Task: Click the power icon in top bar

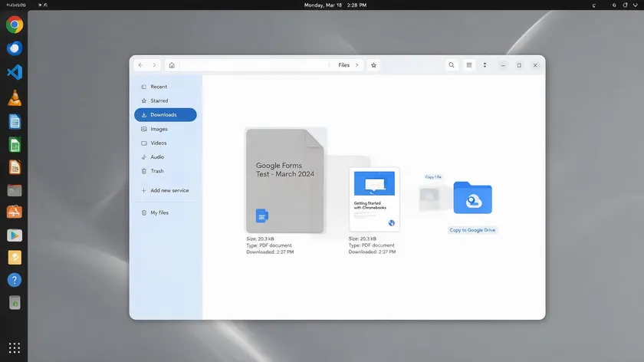Action: [x=625, y=5]
